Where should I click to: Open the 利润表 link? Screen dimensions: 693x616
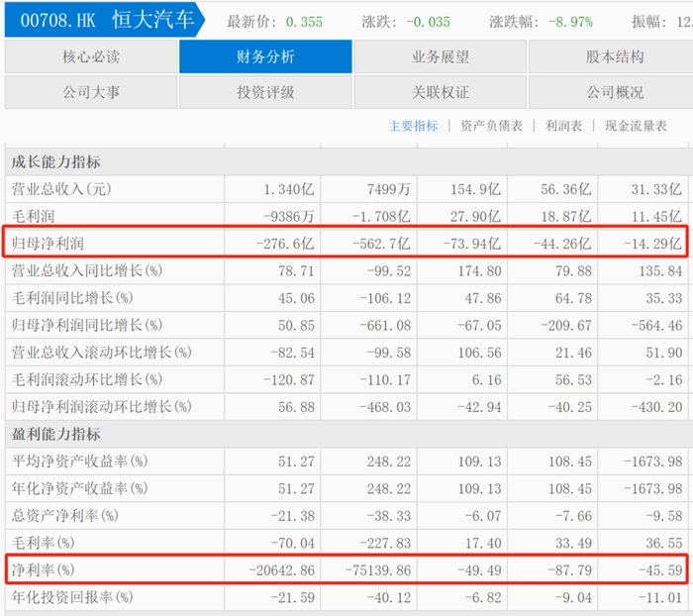click(563, 126)
